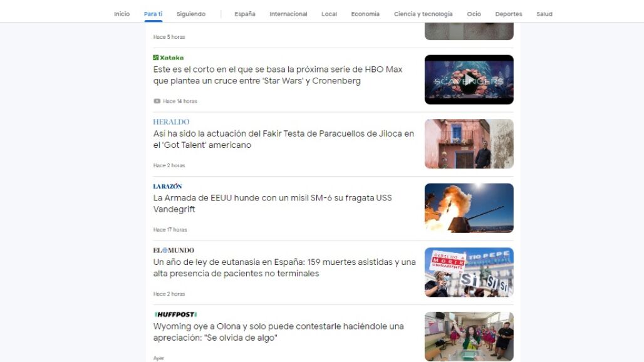Click the Xataka source logo

coord(169,58)
